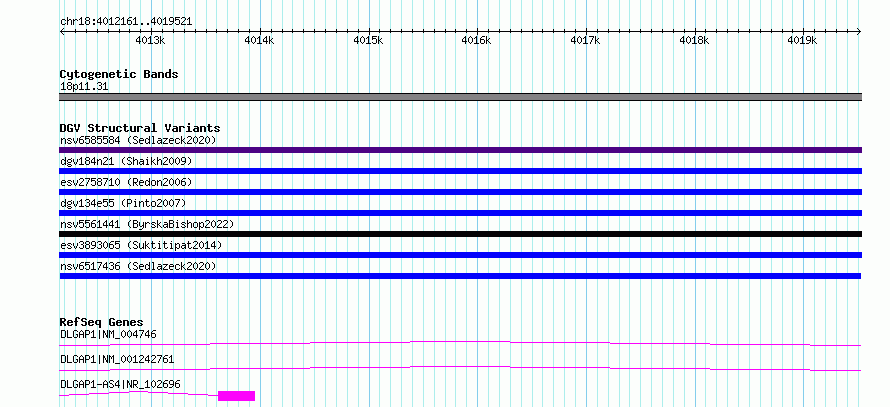Select the 18p11.31 band label

point(84,87)
